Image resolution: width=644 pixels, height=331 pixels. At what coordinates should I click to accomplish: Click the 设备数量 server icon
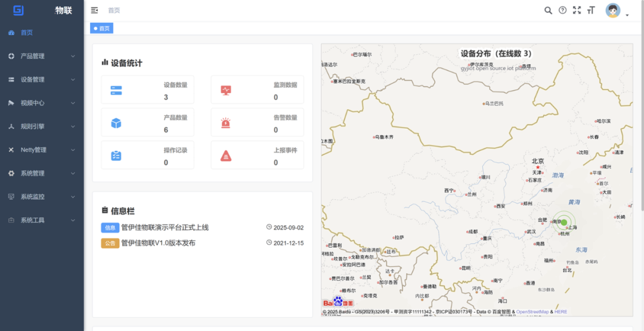coord(116,90)
